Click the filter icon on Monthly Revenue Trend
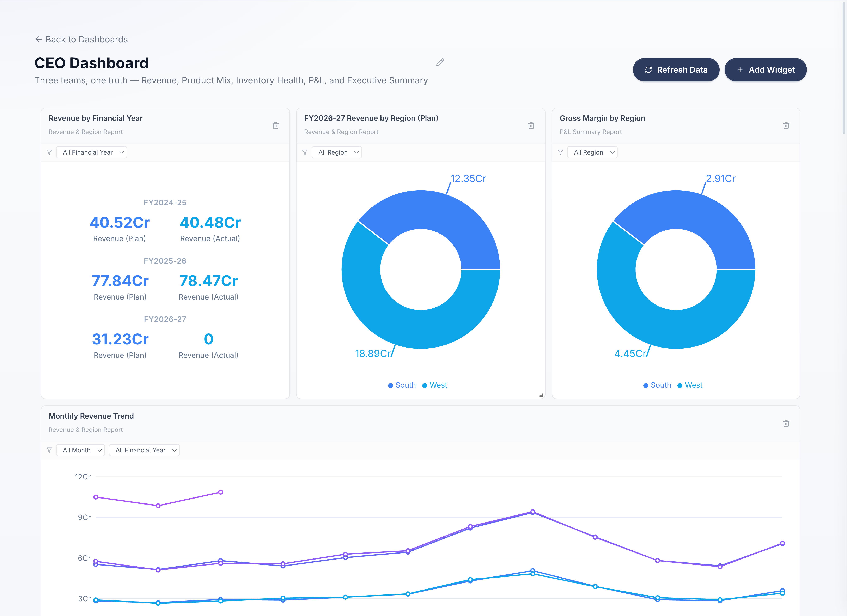This screenshot has width=847, height=616. click(49, 450)
